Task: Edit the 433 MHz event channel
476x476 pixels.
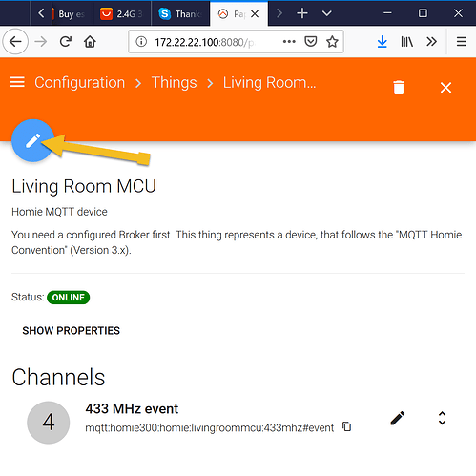Action: [398, 418]
